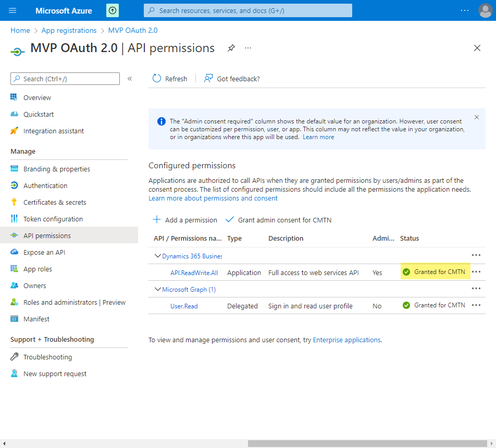Image resolution: width=496 pixels, height=448 pixels.
Task: Click the Expose an API cloud icon
Action: (x=14, y=252)
